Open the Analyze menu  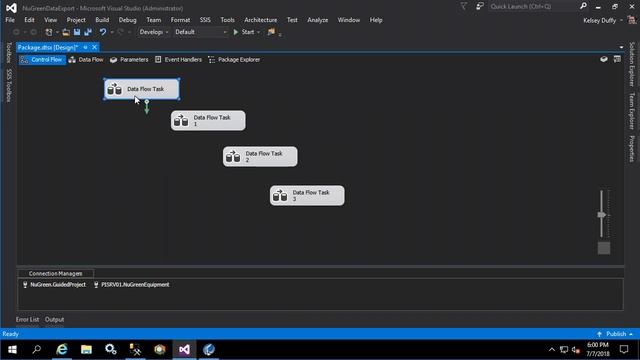[318, 20]
